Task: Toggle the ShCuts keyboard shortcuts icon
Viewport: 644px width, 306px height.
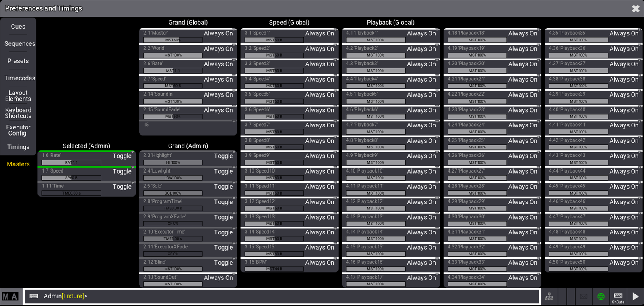Action: click(618, 297)
